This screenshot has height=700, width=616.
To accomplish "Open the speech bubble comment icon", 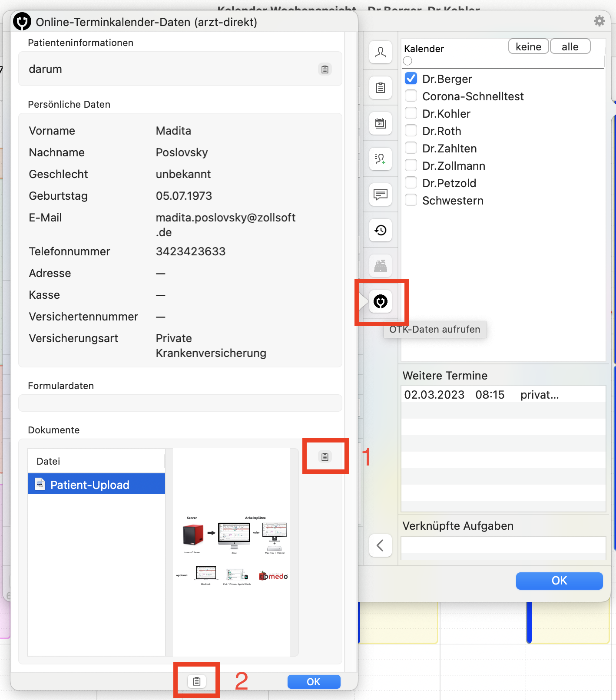I will [x=381, y=195].
